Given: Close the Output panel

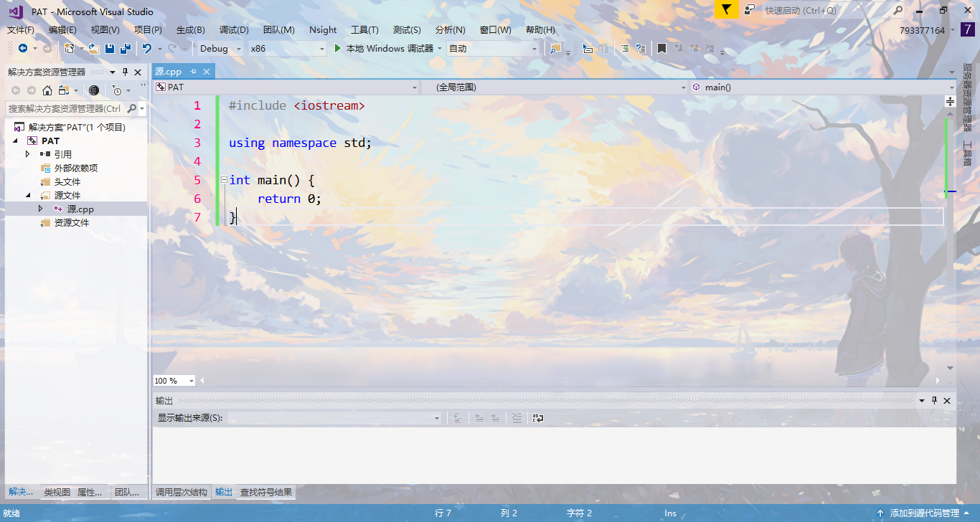Looking at the screenshot, I should tap(947, 400).
